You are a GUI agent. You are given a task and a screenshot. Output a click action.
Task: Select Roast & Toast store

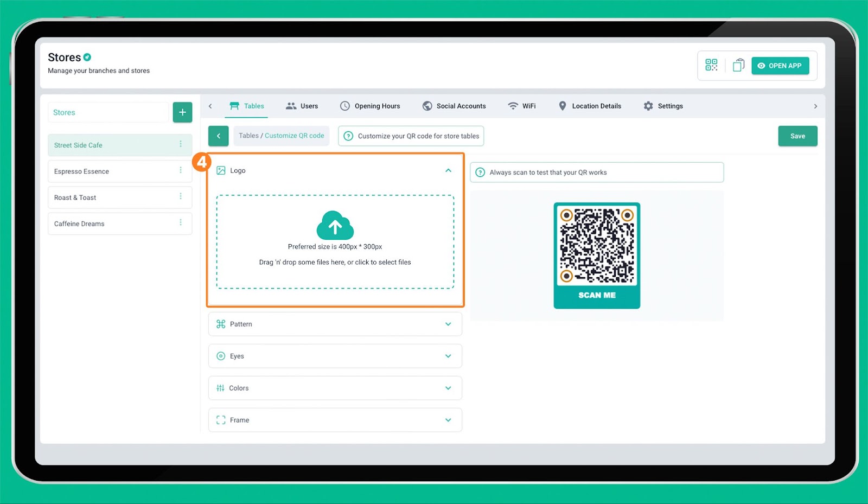(120, 197)
